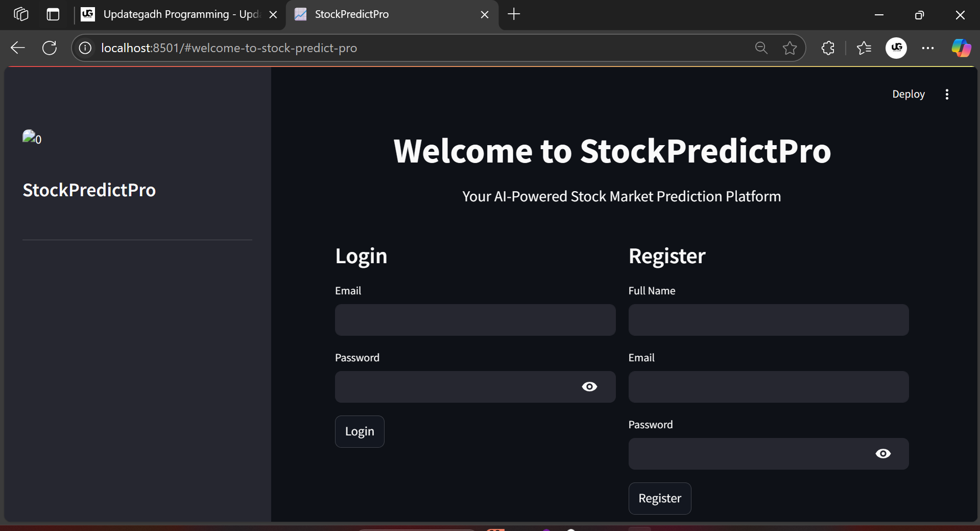Restore down the browser window
The image size is (980, 531).
[919, 15]
